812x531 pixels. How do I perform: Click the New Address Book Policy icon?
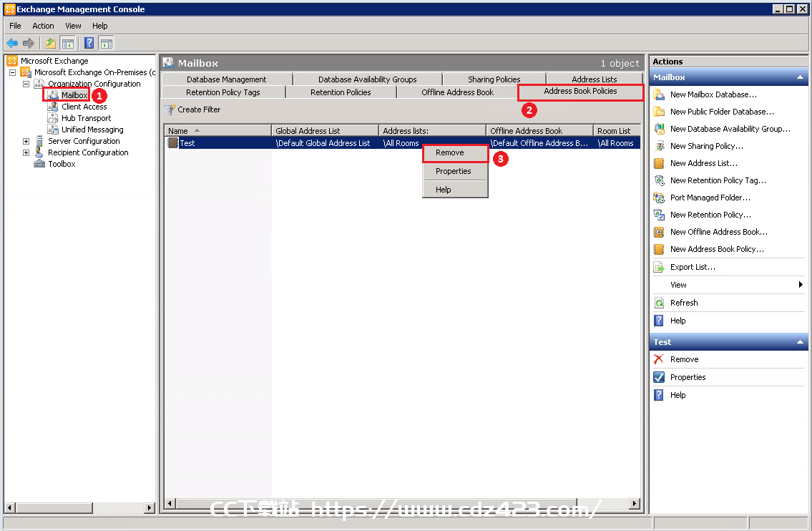tap(659, 249)
